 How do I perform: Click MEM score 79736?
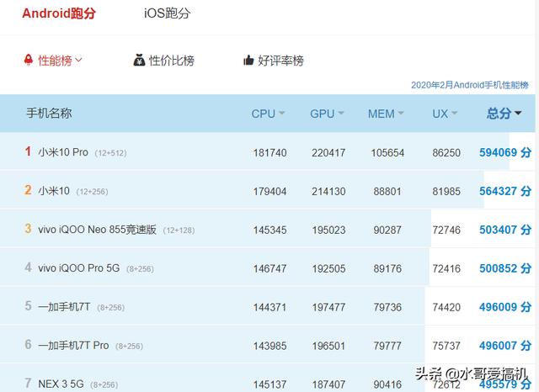point(387,307)
